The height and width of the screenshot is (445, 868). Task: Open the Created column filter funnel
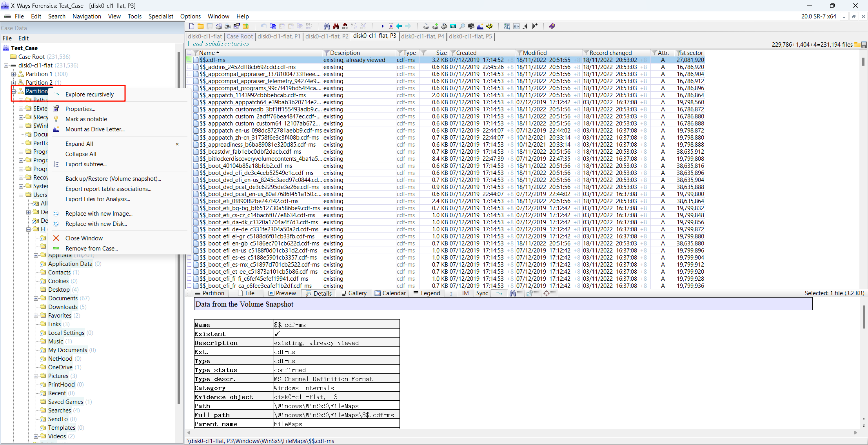453,53
